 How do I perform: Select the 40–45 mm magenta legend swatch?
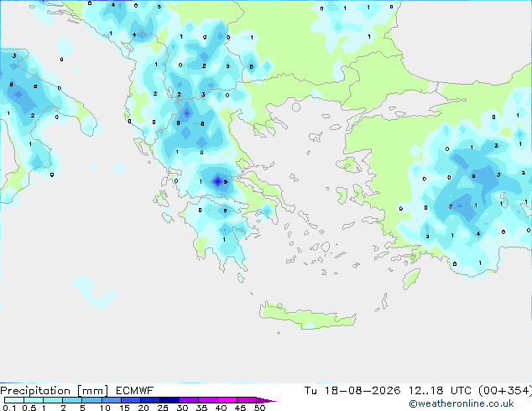tap(227, 400)
